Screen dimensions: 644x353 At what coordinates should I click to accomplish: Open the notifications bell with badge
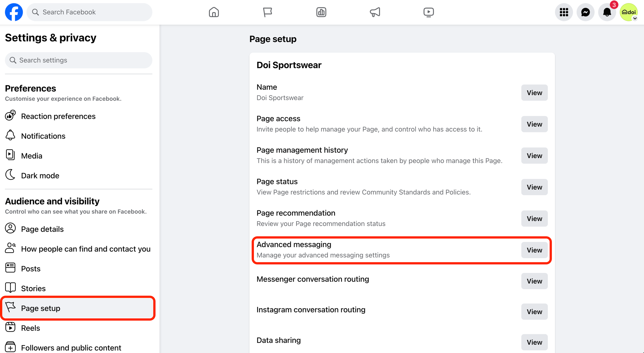pos(607,12)
